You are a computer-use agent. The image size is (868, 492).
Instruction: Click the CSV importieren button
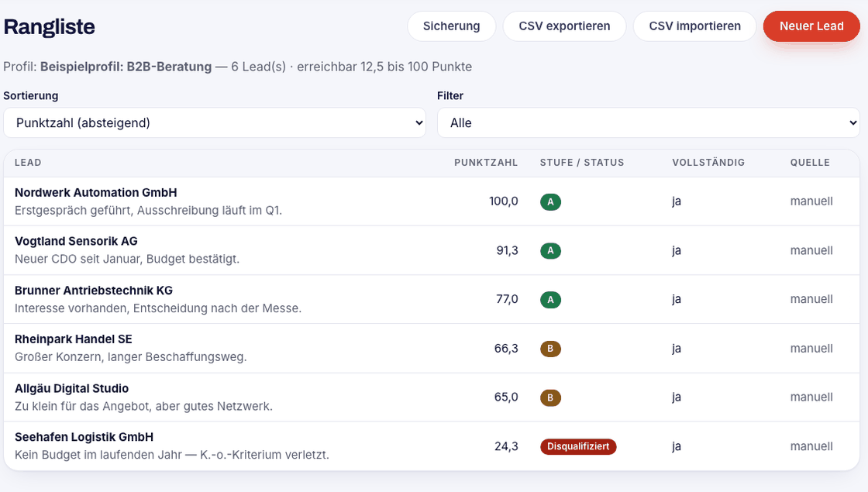pos(694,26)
